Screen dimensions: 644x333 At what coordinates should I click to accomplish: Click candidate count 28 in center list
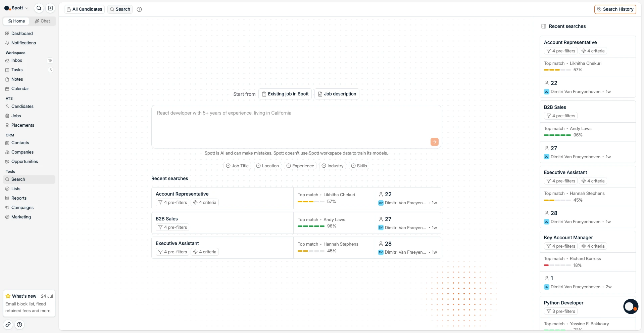[385, 244]
